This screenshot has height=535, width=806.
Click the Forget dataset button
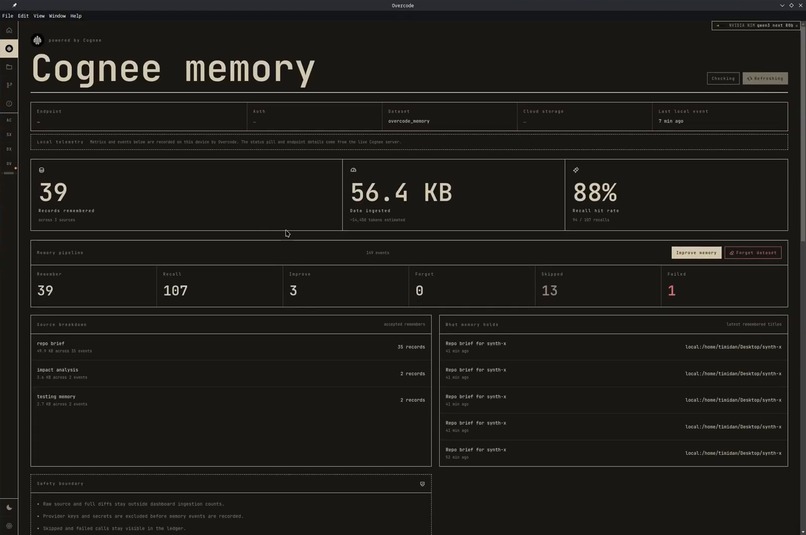pyautogui.click(x=753, y=252)
